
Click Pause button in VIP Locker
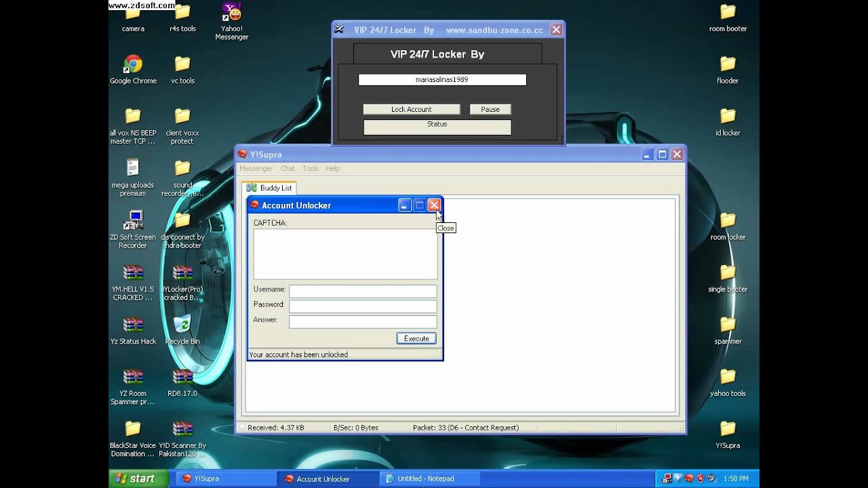[490, 109]
